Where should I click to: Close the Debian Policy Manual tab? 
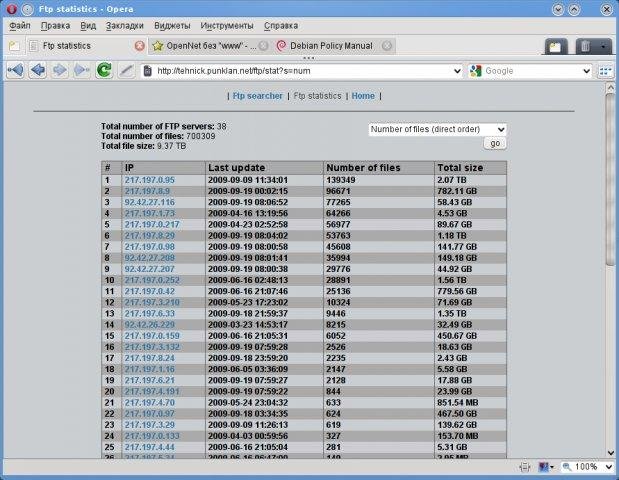[x=387, y=46]
